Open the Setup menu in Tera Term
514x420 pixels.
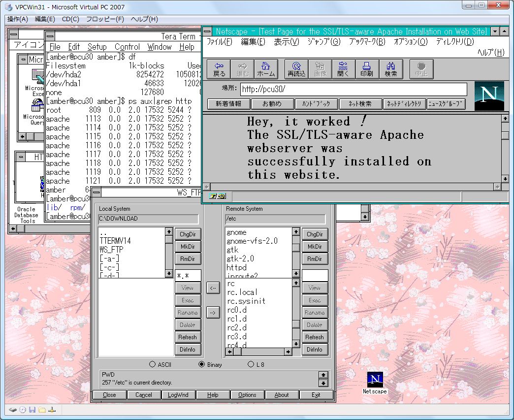tap(97, 47)
